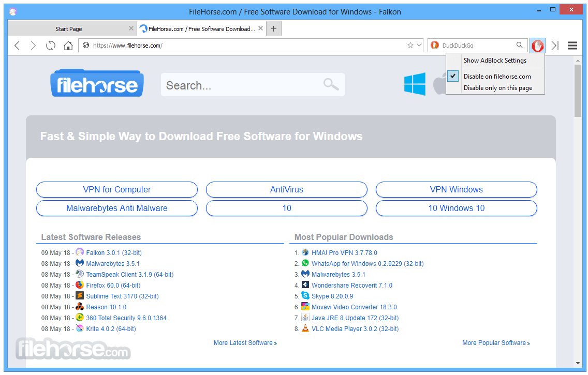Screen dimensions: 588x375
Task: Click the 10 Windows 10 button
Action: 457,208
